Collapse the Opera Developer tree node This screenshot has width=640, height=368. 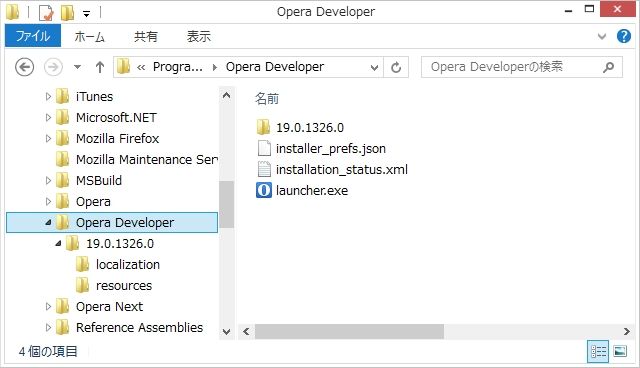click(48, 222)
